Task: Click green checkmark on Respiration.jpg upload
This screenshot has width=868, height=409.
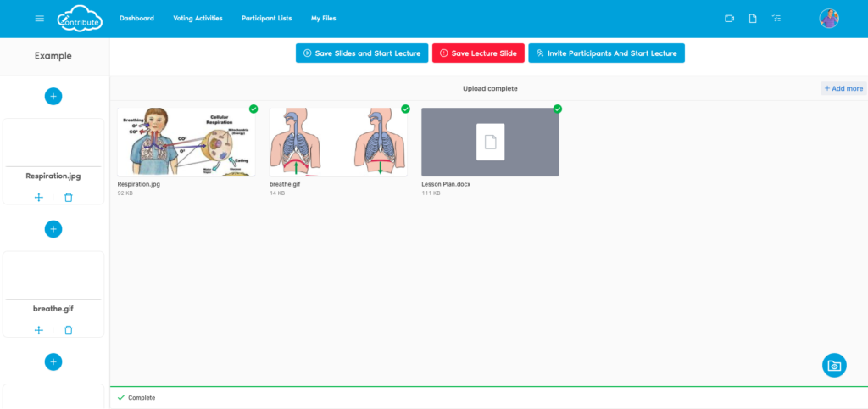Action: 253,109
